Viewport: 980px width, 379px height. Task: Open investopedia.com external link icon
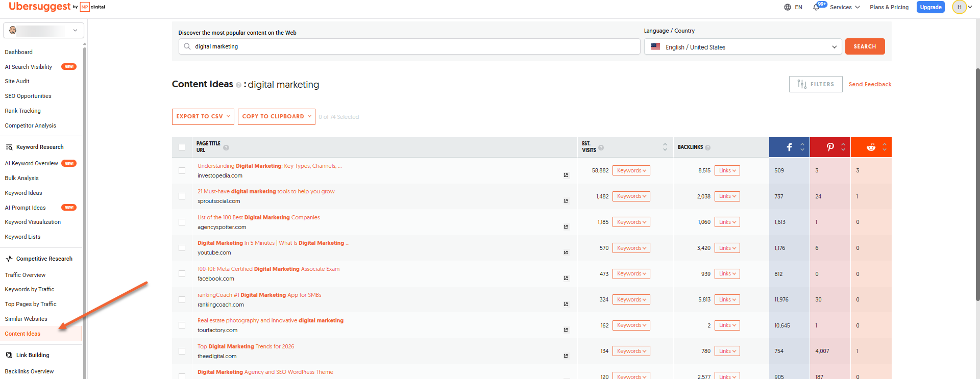tap(566, 175)
